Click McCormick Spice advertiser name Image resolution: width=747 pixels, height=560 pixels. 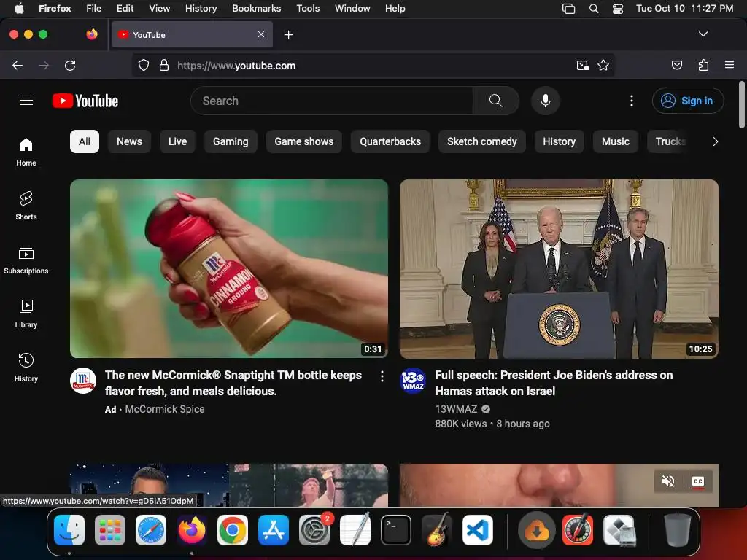(165, 409)
